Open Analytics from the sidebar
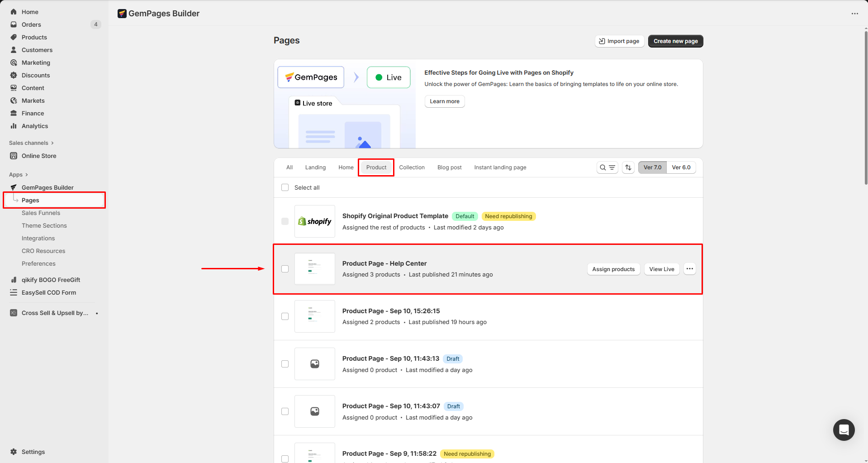The width and height of the screenshot is (868, 463). 35,126
